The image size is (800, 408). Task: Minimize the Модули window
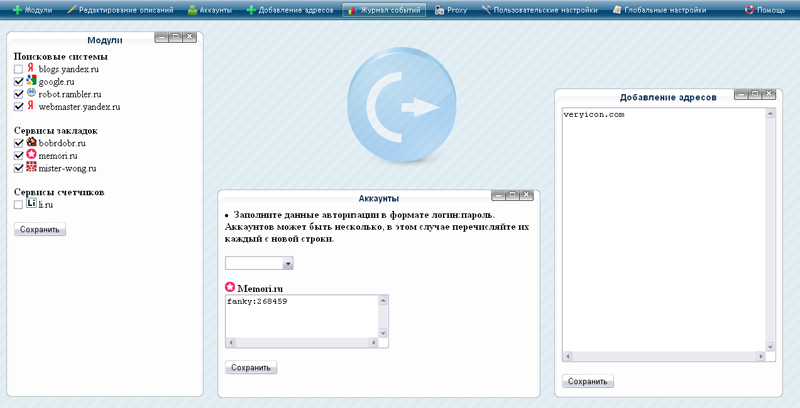coord(162,36)
